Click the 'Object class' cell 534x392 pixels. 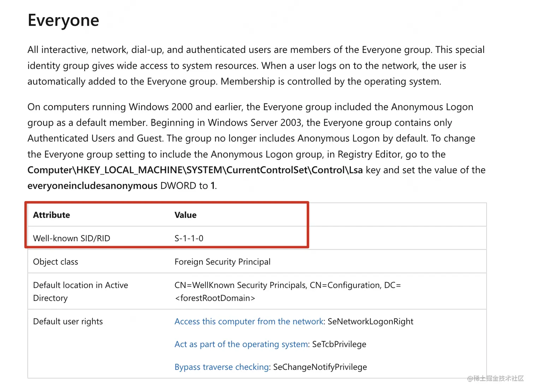55,262
